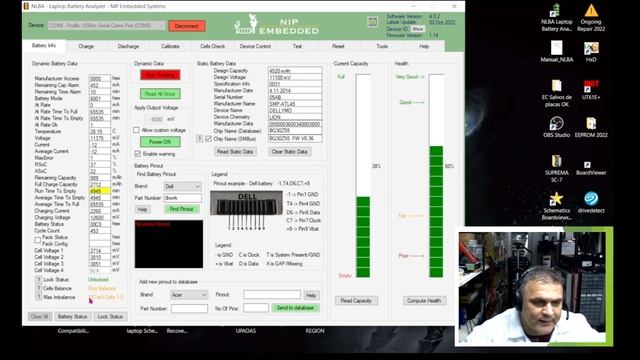Click Send to database button
Screen dimensions: 640x360
coord(296,308)
